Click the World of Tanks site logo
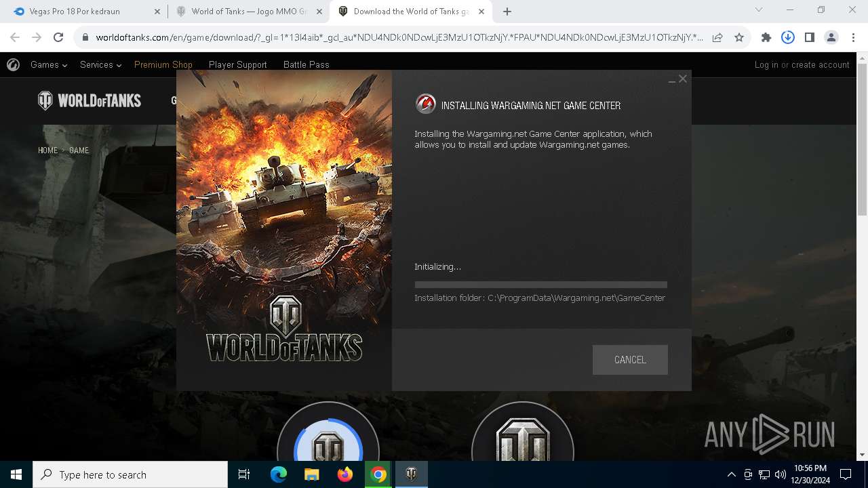868x488 pixels. (90, 101)
